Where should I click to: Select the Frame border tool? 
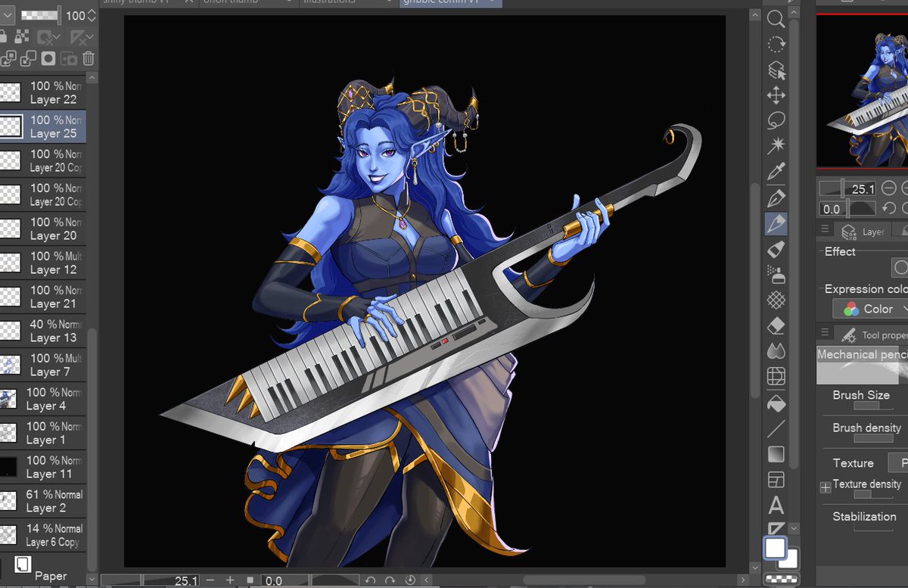click(x=776, y=480)
